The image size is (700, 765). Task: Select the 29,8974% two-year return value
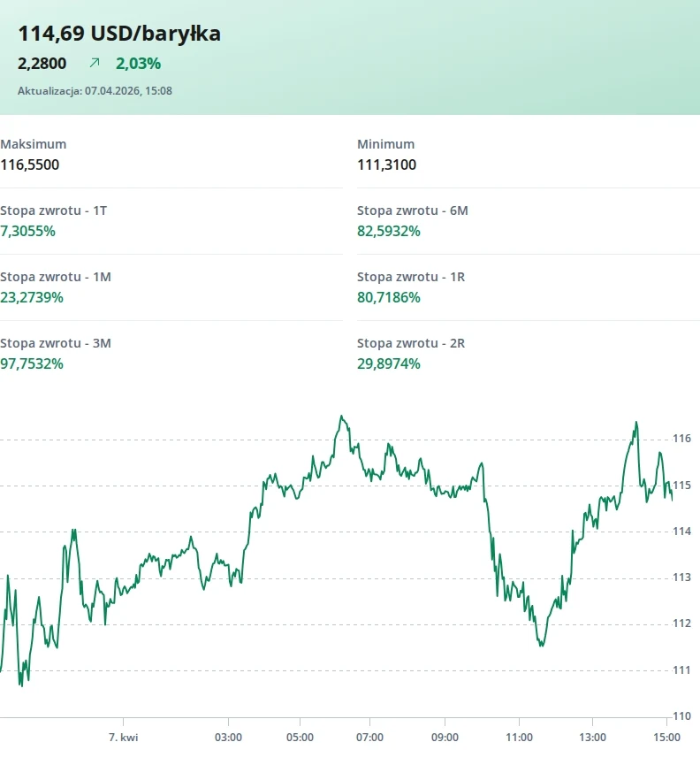tap(388, 363)
